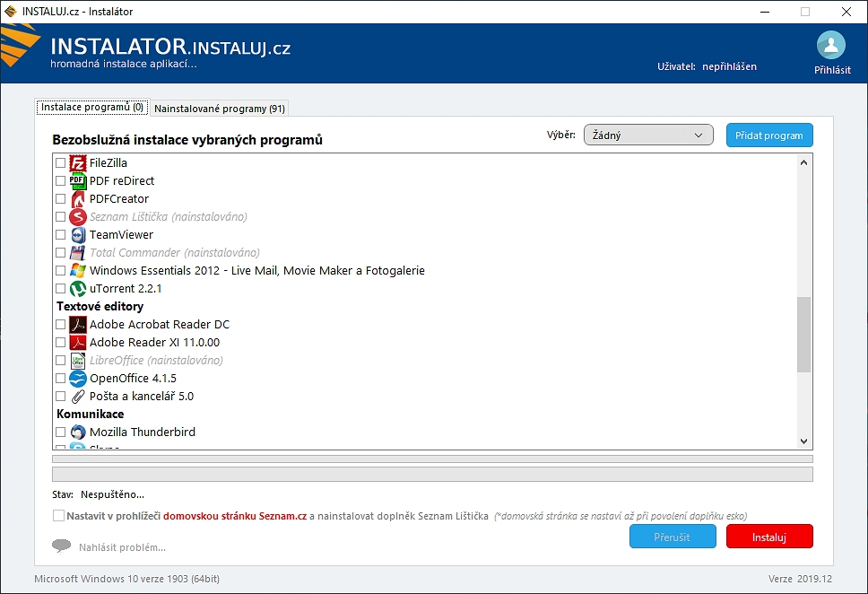This screenshot has width=868, height=594.
Task: Click the TeamViewer icon
Action: pos(78,235)
